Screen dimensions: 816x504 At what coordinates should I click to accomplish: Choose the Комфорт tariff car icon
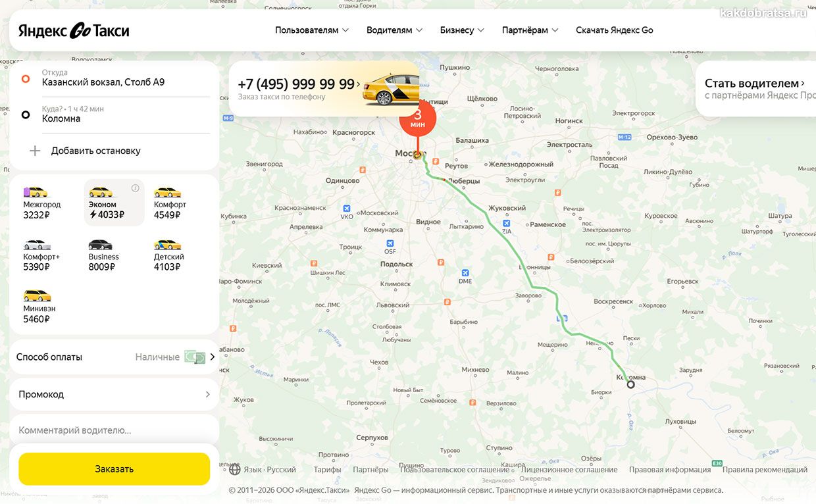tap(167, 192)
